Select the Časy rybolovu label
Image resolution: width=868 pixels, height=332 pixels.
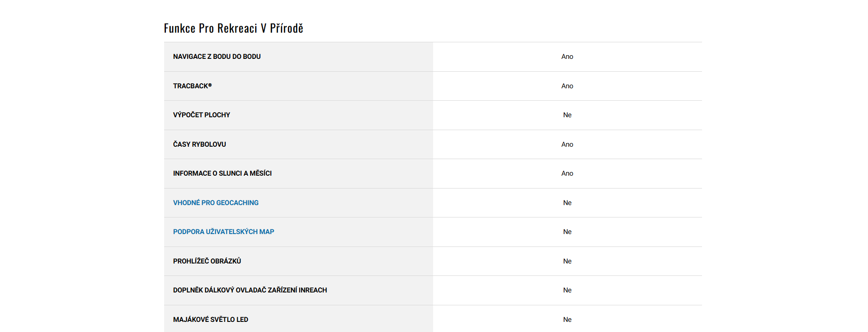(x=200, y=144)
